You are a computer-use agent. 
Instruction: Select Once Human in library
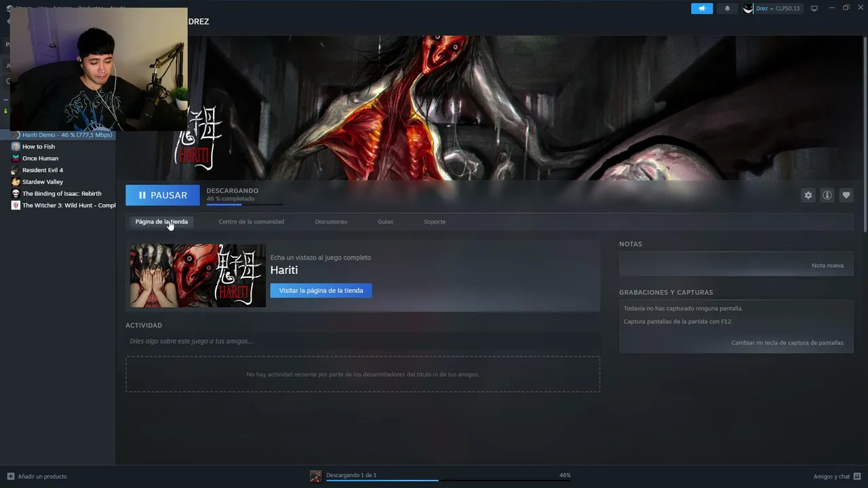tap(40, 159)
